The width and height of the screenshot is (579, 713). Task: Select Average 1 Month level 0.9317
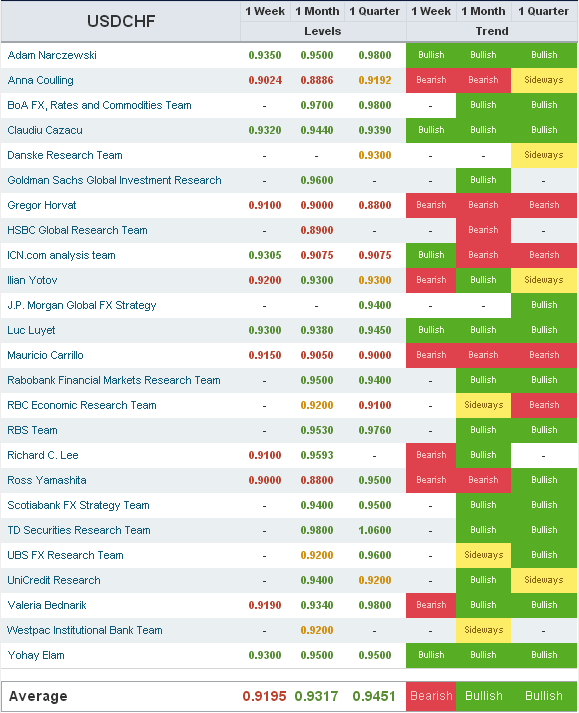[x=316, y=696]
